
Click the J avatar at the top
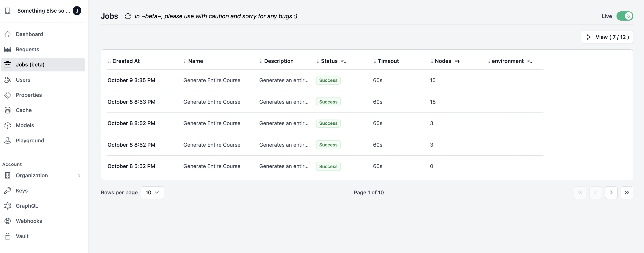77,10
